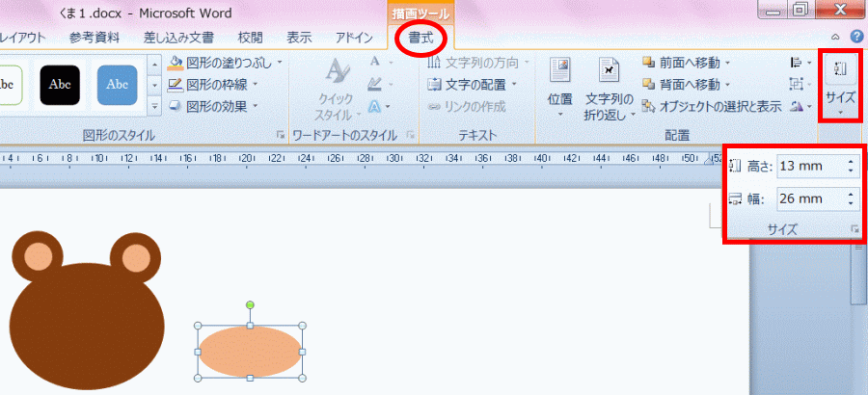Click the 文字の配置 text alignment icon
This screenshot has width=868, height=395.
[435, 85]
